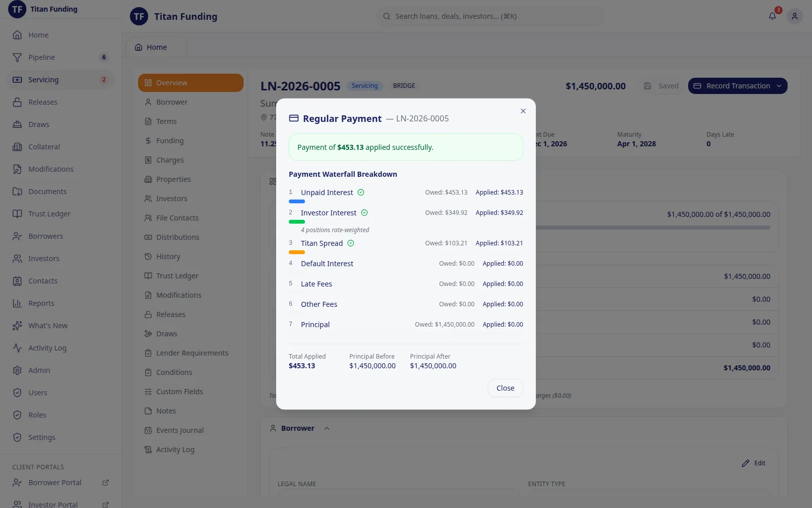
Task: Open Documents in the main sidebar
Action: (61, 192)
